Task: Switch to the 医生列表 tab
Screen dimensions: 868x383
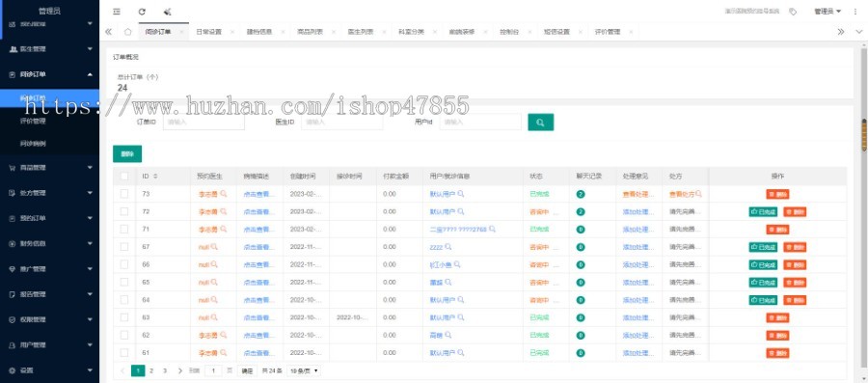Action: click(361, 32)
